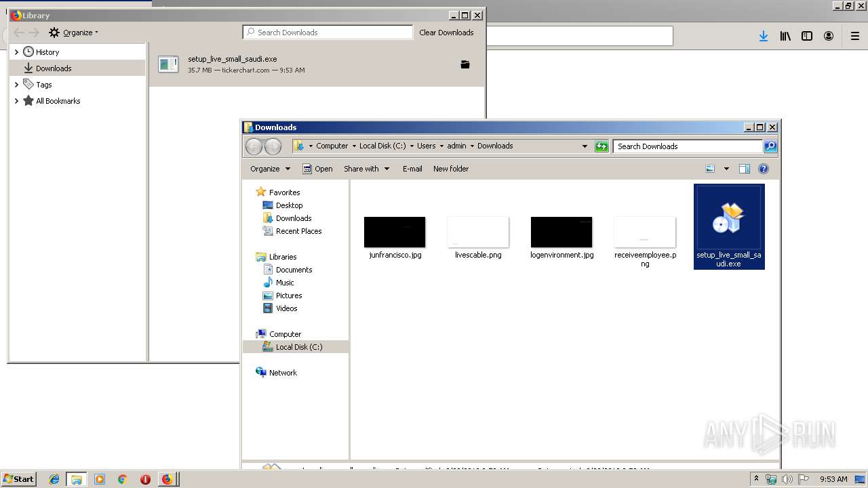Expand All Bookmarks in Library sidebar
The height and width of the screenshot is (488, 868).
coord(16,101)
